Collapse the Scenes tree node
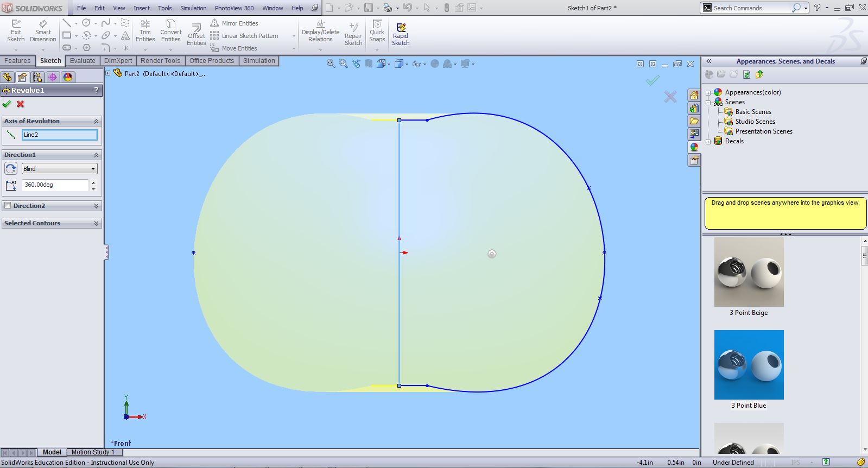The height and width of the screenshot is (468, 868). pyautogui.click(x=708, y=103)
